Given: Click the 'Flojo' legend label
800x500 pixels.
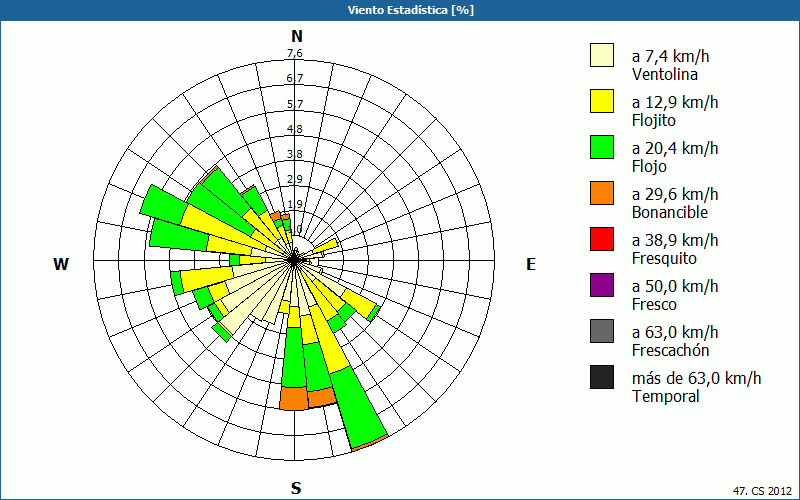Looking at the screenshot, I should click(649, 167).
